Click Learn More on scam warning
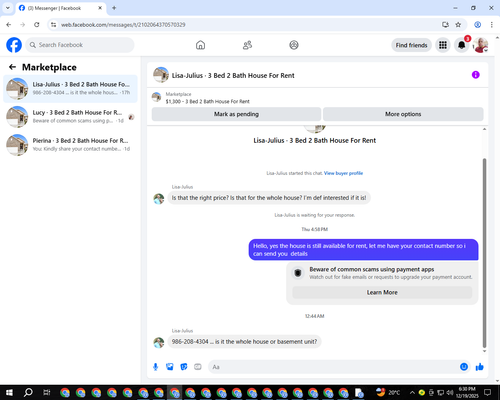500x400 pixels. click(x=382, y=292)
